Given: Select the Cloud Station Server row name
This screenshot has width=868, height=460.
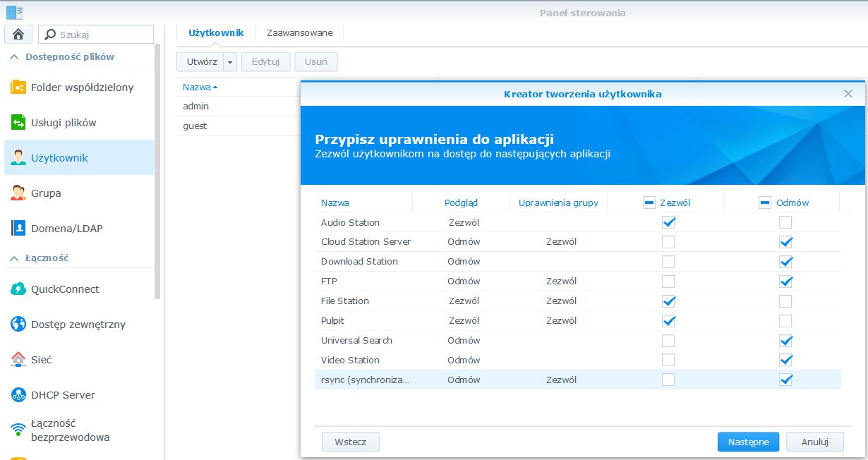Looking at the screenshot, I should (366, 242).
